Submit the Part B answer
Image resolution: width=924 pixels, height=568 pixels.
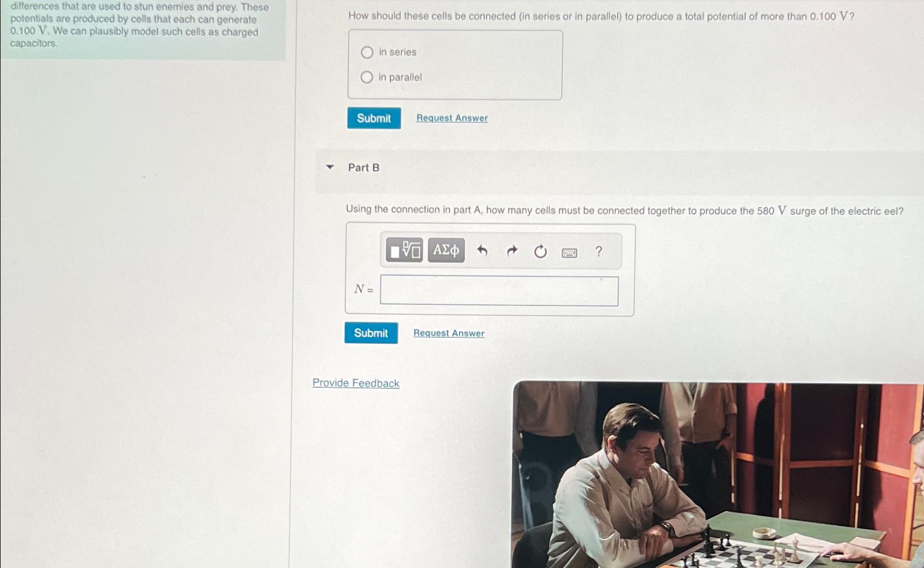(x=371, y=333)
